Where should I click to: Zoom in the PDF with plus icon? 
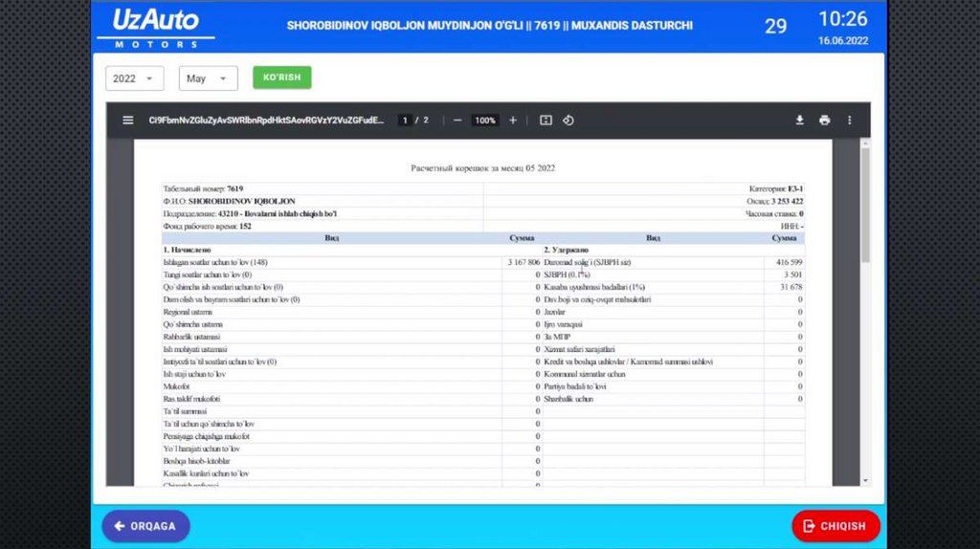coord(513,121)
